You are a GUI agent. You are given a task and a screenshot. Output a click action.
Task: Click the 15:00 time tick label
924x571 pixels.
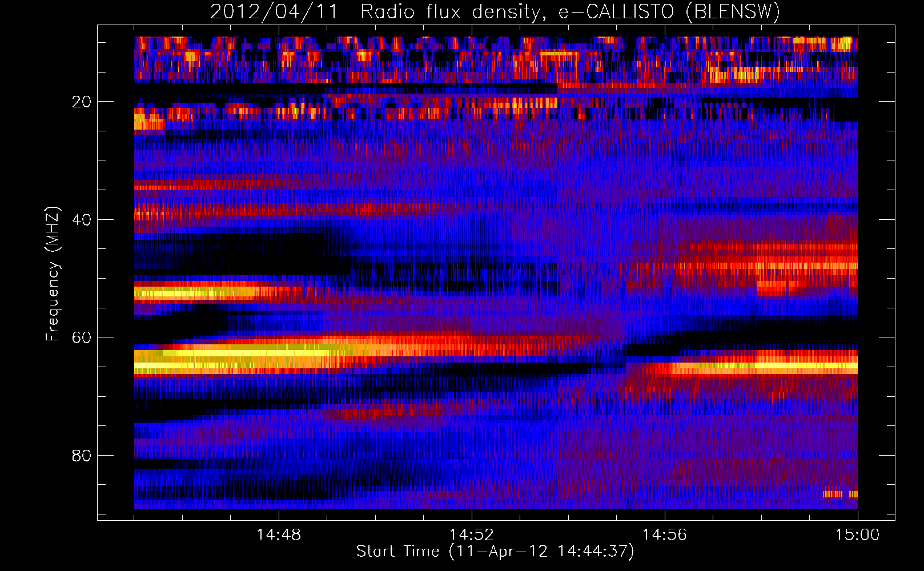click(x=857, y=535)
